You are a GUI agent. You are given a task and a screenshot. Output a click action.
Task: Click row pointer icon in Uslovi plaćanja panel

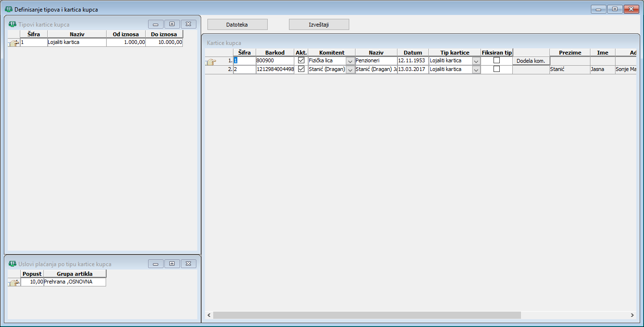coord(14,283)
